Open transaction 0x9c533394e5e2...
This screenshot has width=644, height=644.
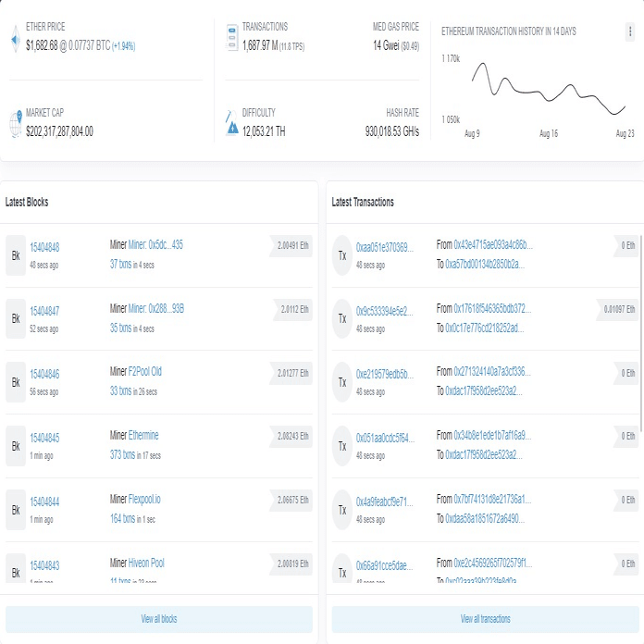(x=384, y=311)
